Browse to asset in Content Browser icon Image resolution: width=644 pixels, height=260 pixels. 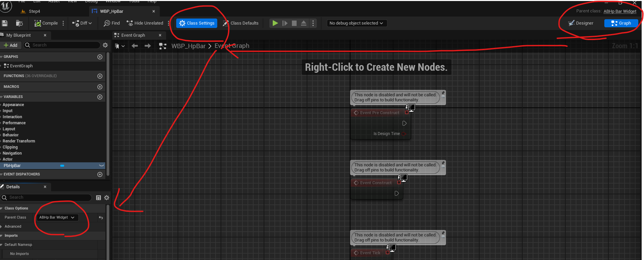tap(20, 23)
